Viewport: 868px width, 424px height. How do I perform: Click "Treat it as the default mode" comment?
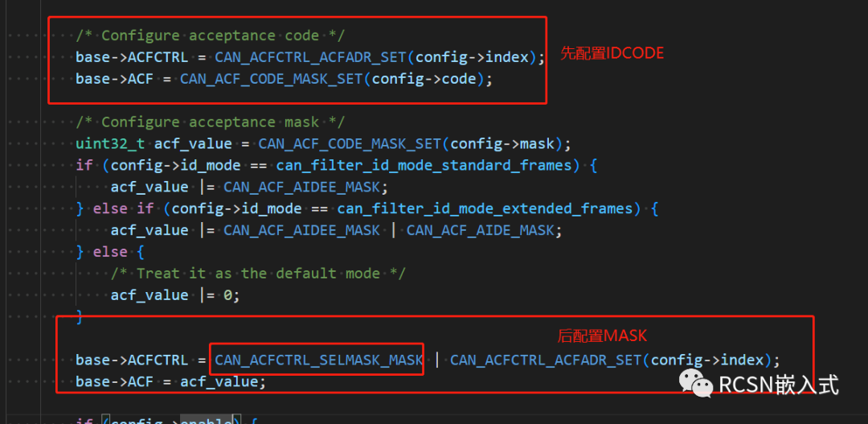tap(259, 274)
